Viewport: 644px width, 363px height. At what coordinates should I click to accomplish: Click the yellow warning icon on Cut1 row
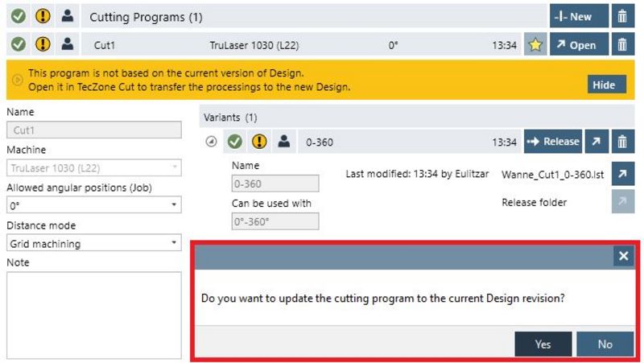[x=43, y=45]
